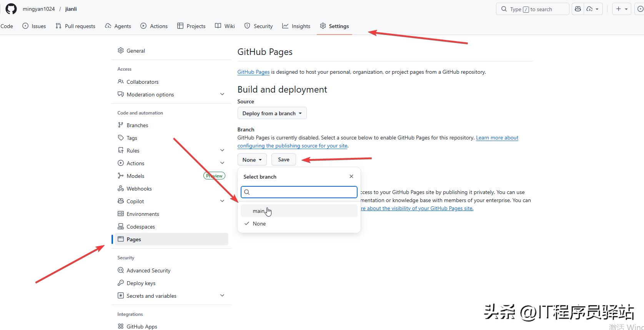The image size is (644, 330).
Task: Open the Deploy from a branch dropdown
Action: pos(272,113)
